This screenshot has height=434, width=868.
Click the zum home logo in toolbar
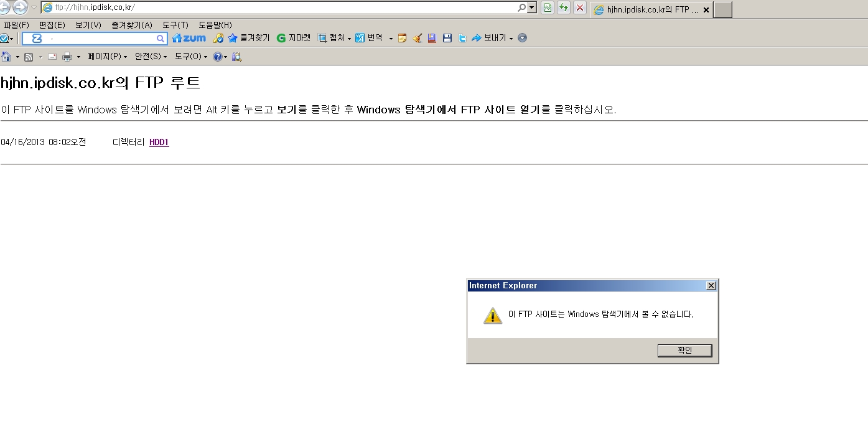[189, 38]
